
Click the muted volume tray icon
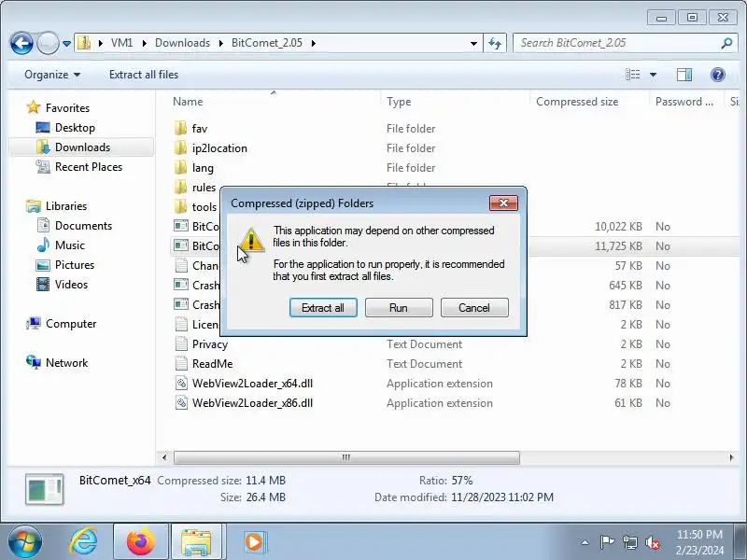[x=652, y=542]
